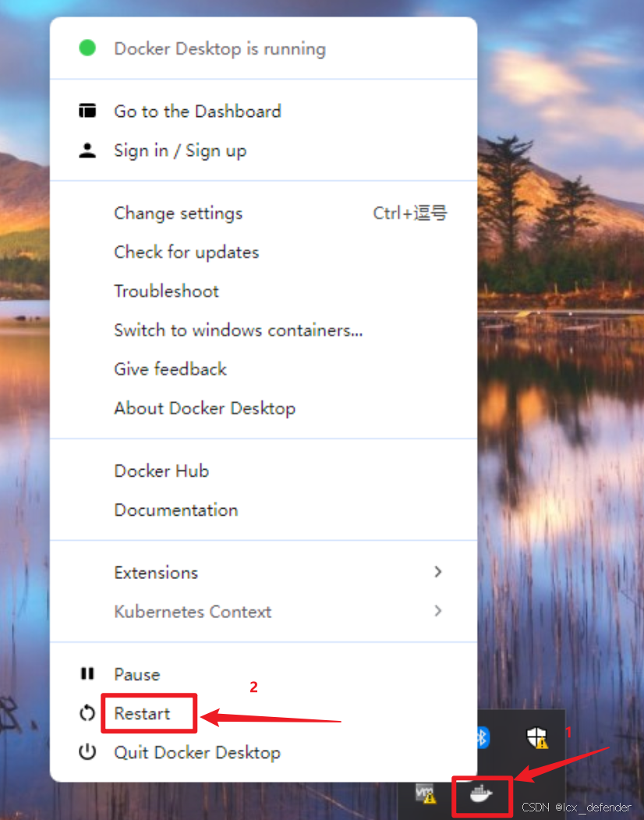Select Check for updates
Screen dimensions: 644x820
(x=186, y=252)
